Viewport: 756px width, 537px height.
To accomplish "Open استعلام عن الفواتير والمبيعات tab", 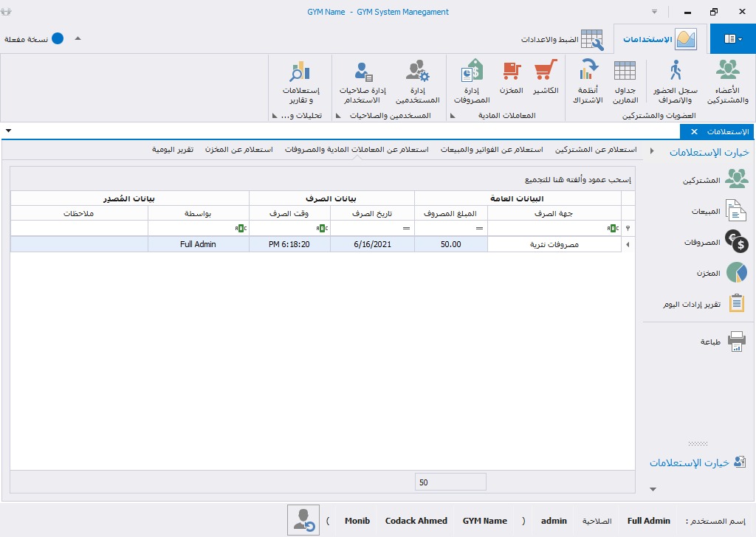I will point(491,149).
